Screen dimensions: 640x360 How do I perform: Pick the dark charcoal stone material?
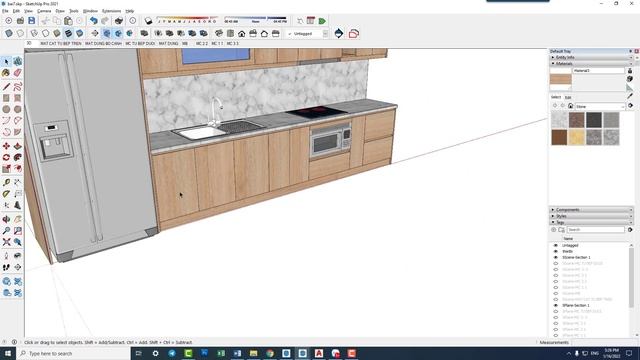[594, 120]
